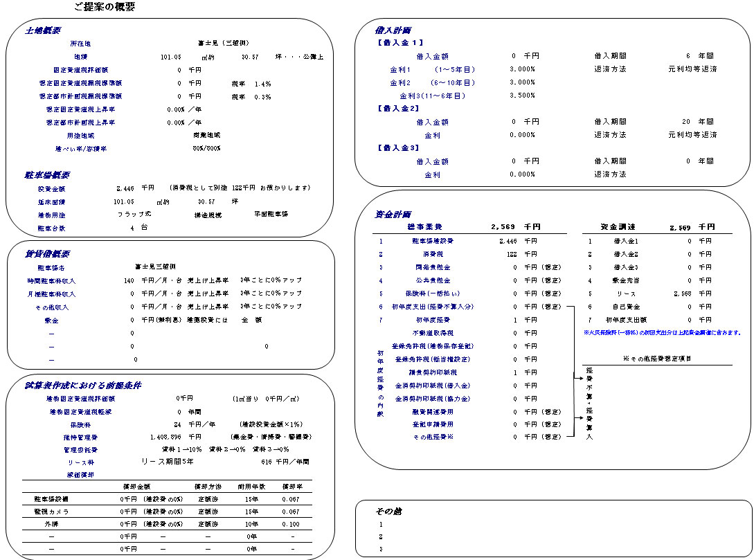Click the '自己資金' row label
The image size is (754, 560).
coord(626,307)
